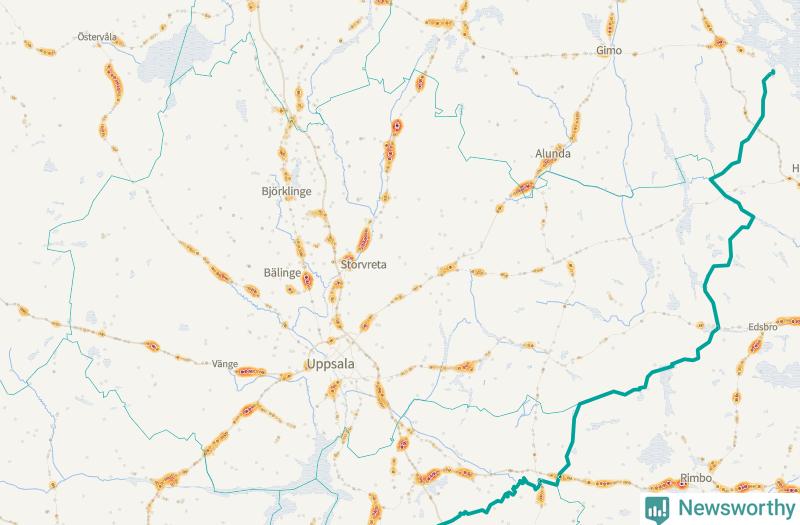The height and width of the screenshot is (525, 800).
Task: Select the hotspot directly below Edsbro label
Action: [x=756, y=346]
